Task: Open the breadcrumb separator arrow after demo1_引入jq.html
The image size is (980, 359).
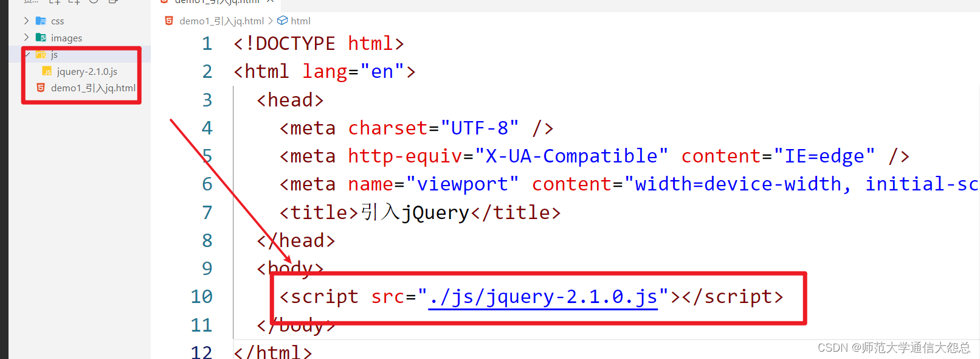Action: (x=271, y=21)
